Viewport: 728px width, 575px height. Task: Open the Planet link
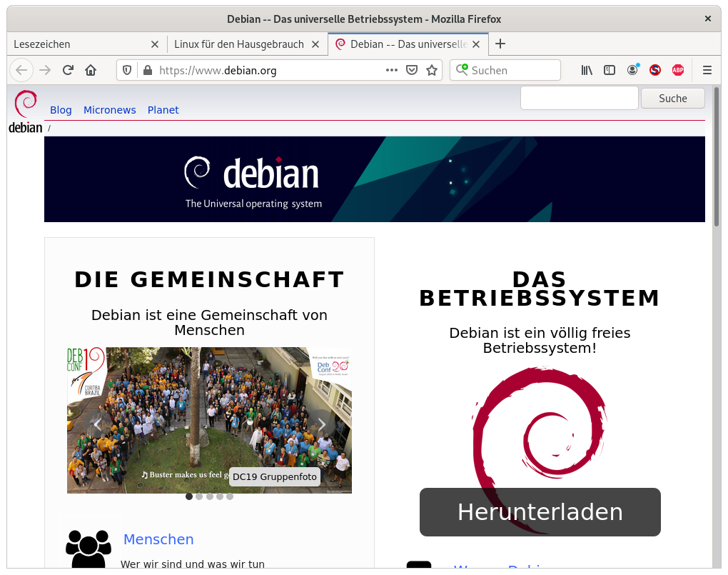pos(163,110)
